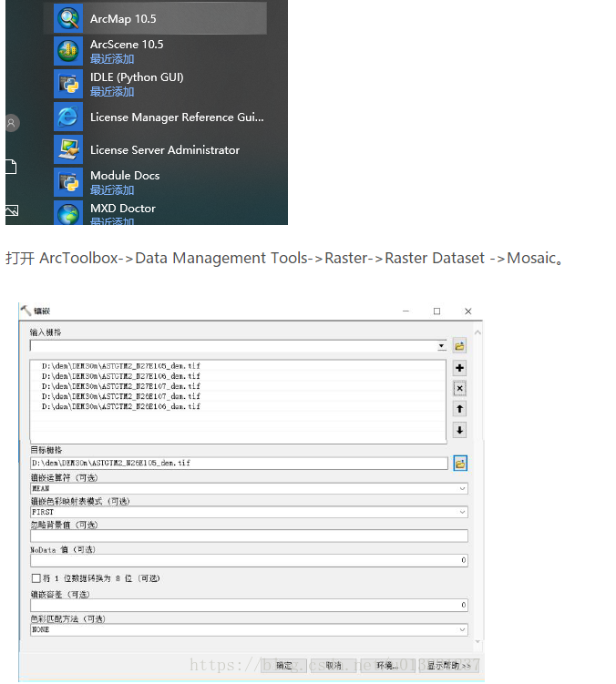Image resolution: width=616 pixels, height=684 pixels.
Task: Click dialog scrollbar up arrow
Action: 477,332
